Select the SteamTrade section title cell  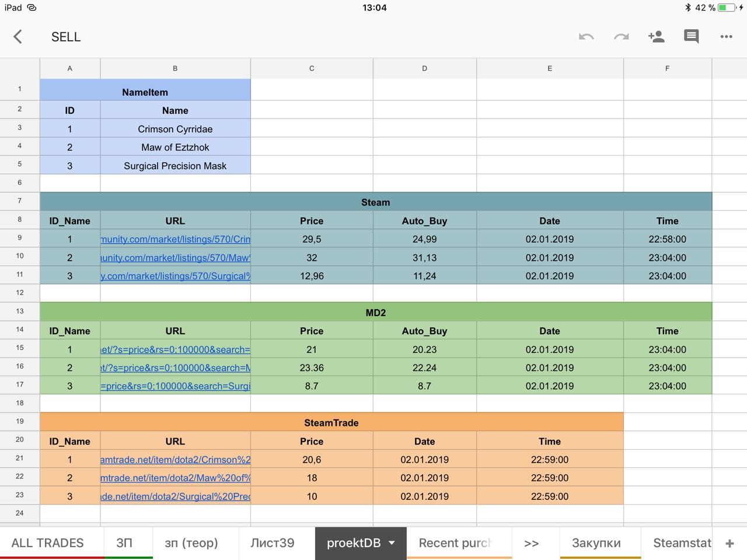(331, 422)
